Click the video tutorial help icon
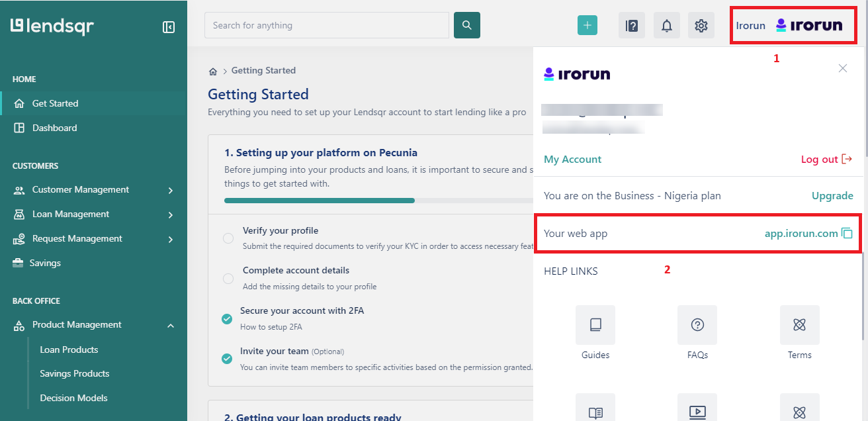Image resolution: width=868 pixels, height=421 pixels. click(697, 407)
